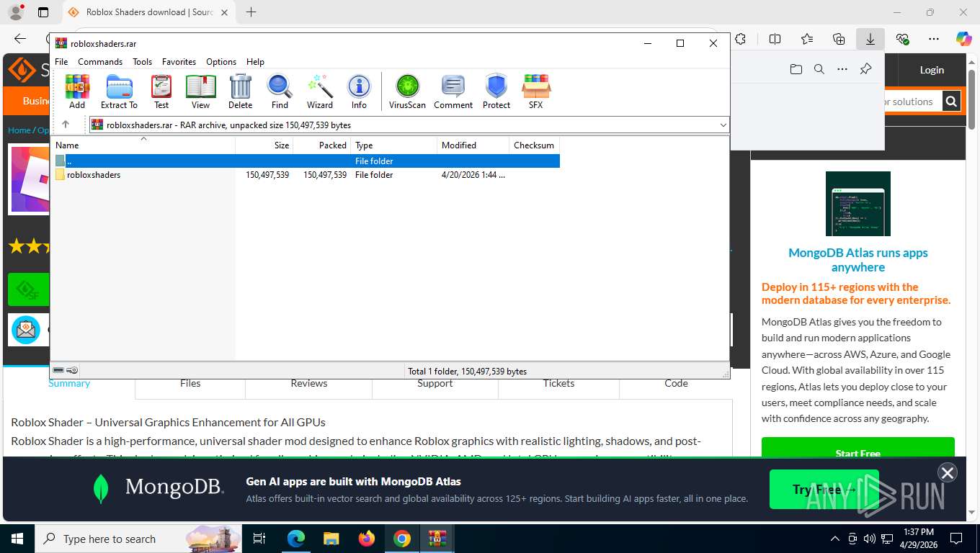This screenshot has width=980, height=553.
Task: Add a Comment to the archive
Action: [x=453, y=91]
